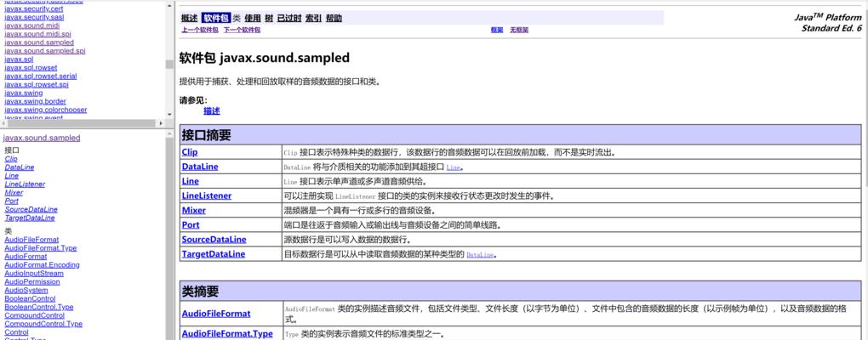Click the 框架 link
The width and height of the screenshot is (868, 340).
coord(497,30)
